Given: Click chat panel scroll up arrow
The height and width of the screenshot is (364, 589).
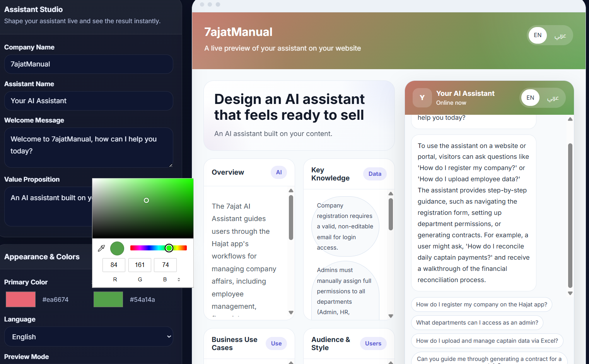Looking at the screenshot, I should point(570,119).
